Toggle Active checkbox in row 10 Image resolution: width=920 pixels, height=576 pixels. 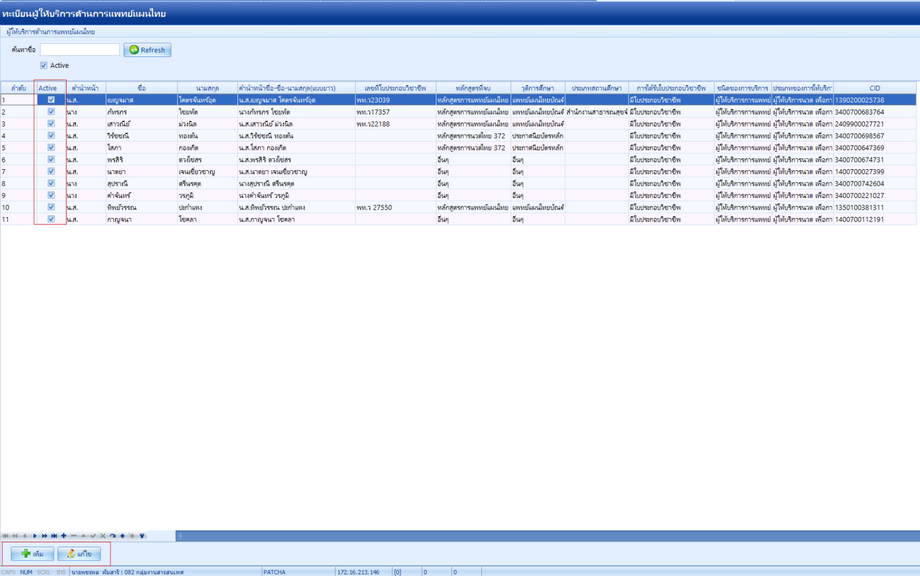point(51,207)
